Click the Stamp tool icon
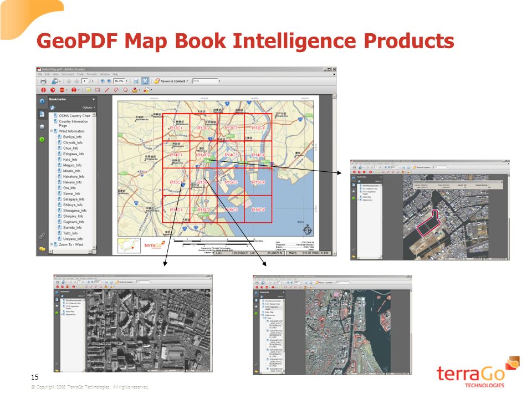The height and width of the screenshot is (399, 532). [135, 90]
